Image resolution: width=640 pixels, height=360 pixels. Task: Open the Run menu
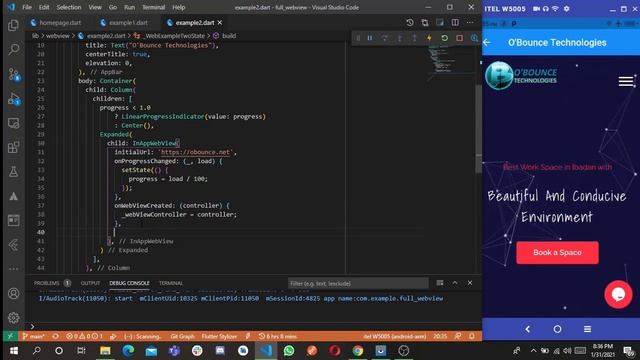coord(129,7)
